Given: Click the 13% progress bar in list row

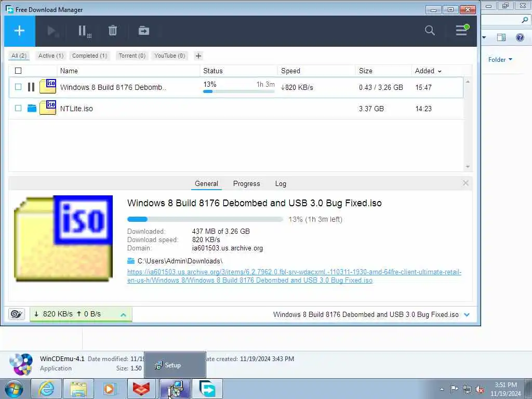Looking at the screenshot, I should pos(239,91).
